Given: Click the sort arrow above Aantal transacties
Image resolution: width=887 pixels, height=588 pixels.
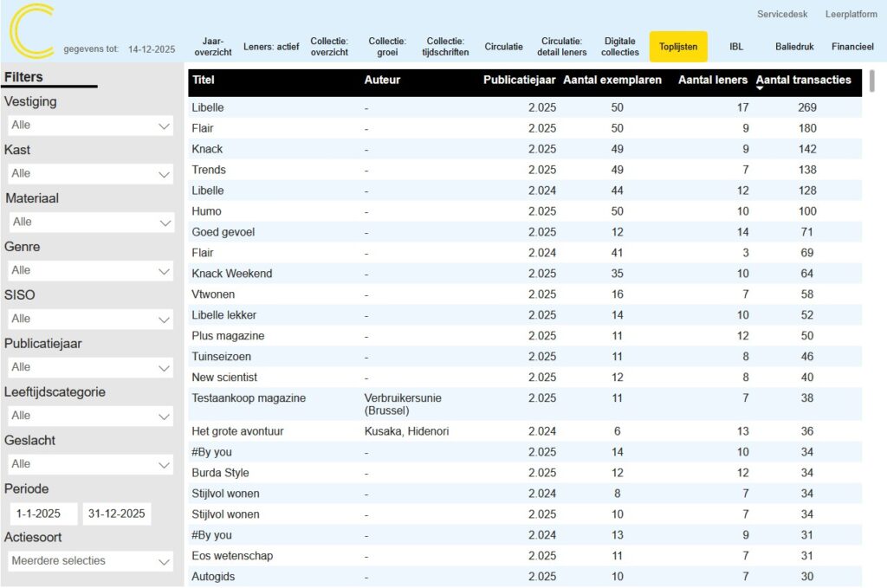Looking at the screenshot, I should [760, 88].
